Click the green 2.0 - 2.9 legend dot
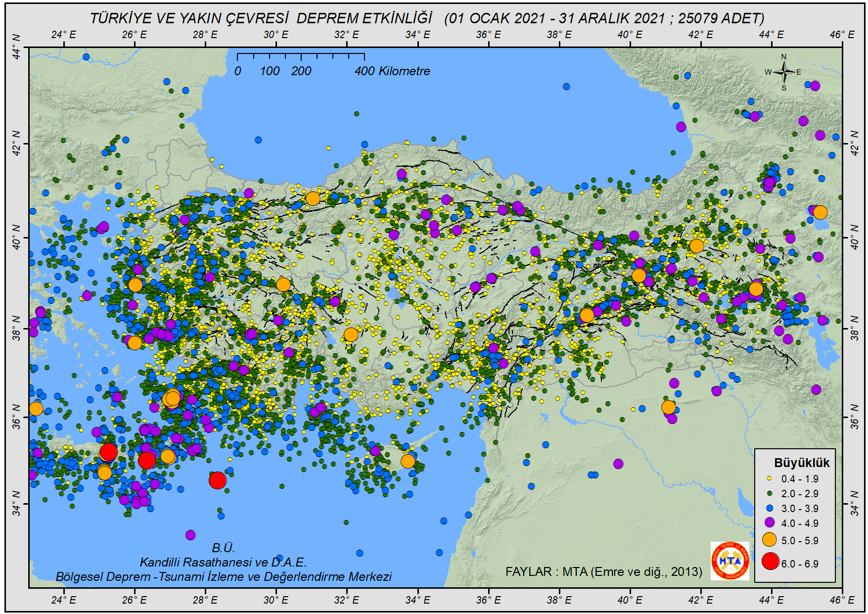 click(x=769, y=493)
